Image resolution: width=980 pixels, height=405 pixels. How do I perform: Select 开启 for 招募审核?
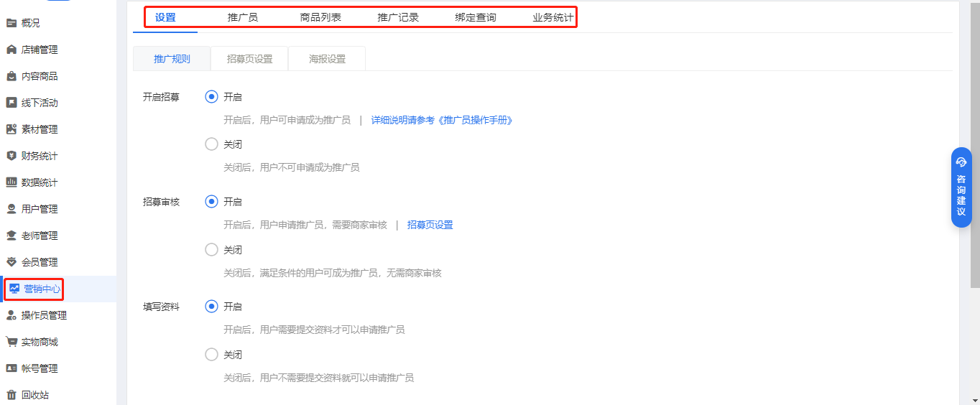point(211,202)
